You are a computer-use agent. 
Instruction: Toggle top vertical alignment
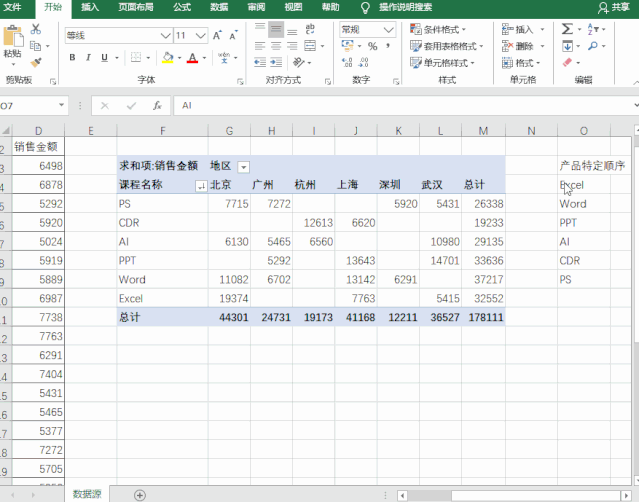pyautogui.click(x=260, y=27)
